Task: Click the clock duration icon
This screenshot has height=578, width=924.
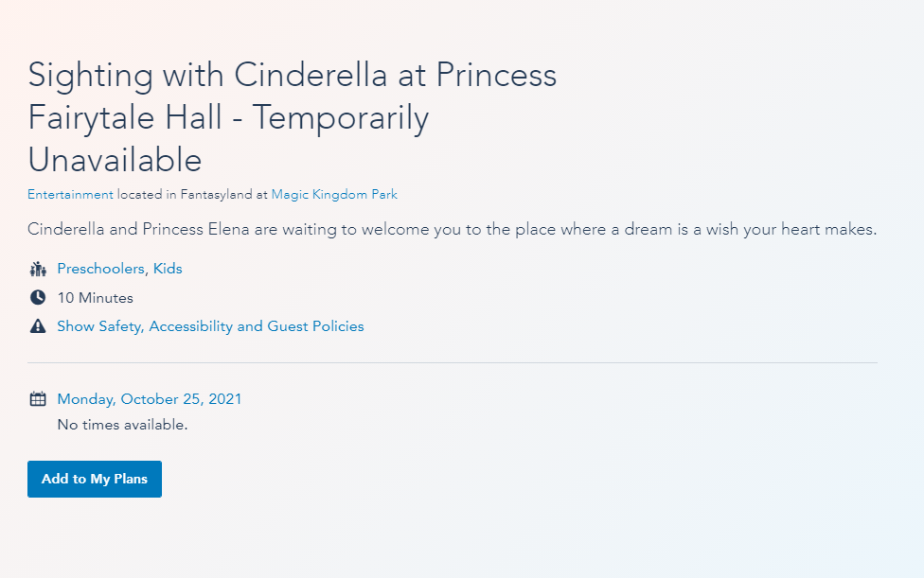Action: point(38,298)
